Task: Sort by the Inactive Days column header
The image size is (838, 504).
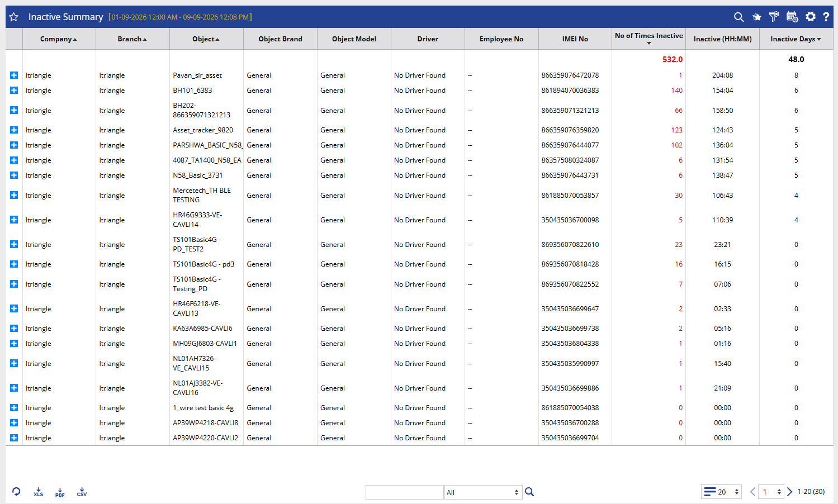Action: 796,39
